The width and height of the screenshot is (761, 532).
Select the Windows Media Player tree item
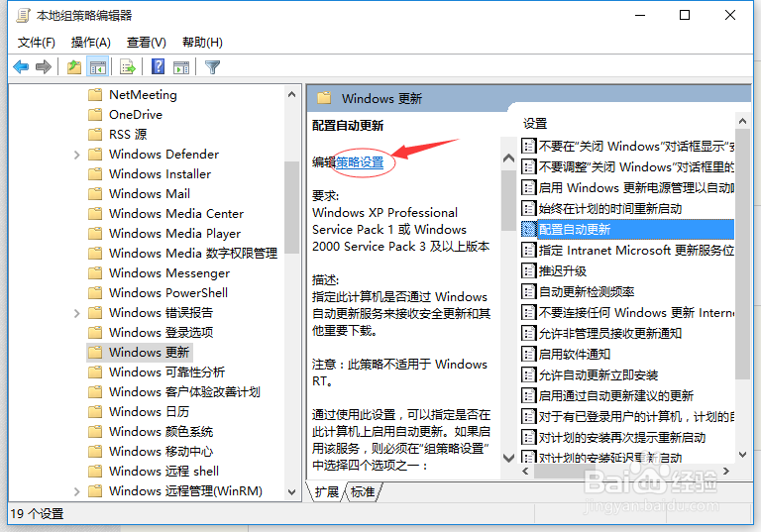pos(174,234)
